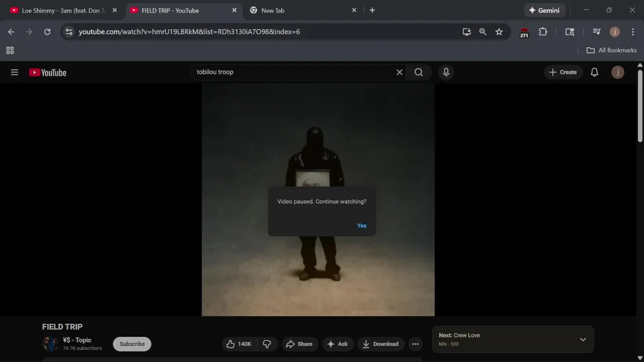Go forward in browser history
The width and height of the screenshot is (644, 362).
pyautogui.click(x=29, y=32)
